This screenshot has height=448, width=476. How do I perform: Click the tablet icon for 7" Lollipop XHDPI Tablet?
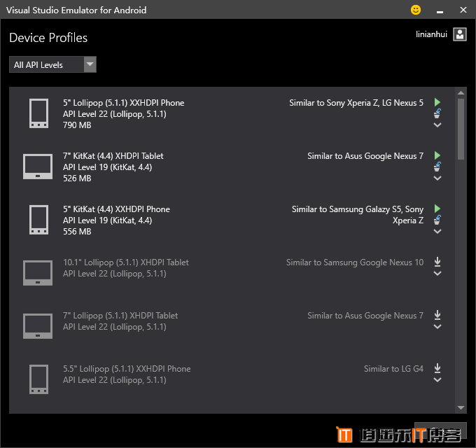pyautogui.click(x=38, y=326)
